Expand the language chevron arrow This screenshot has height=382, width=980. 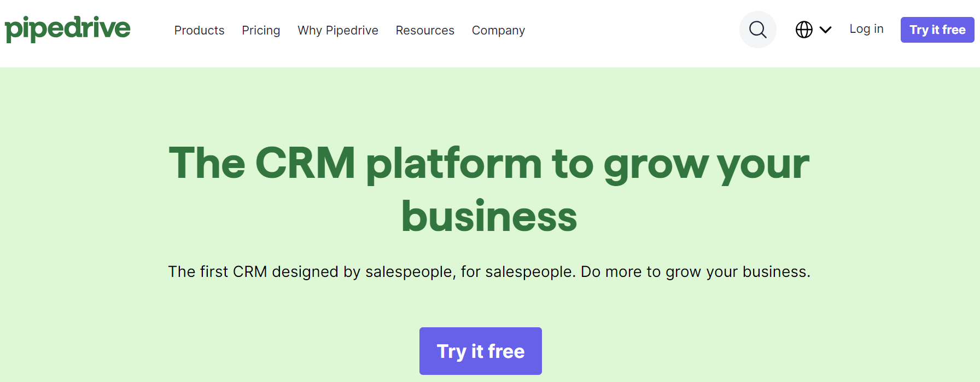(825, 30)
